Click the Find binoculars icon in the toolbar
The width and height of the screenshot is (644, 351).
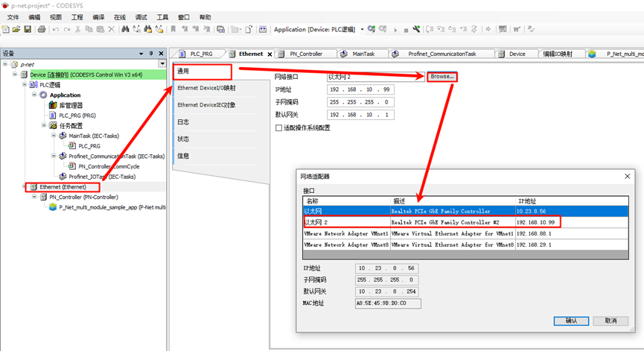125,29
